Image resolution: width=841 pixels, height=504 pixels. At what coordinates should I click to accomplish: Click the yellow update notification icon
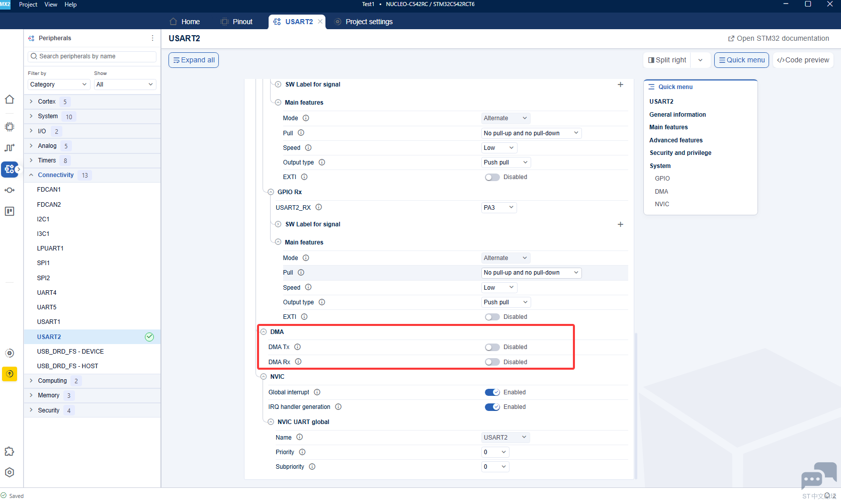pos(10,374)
